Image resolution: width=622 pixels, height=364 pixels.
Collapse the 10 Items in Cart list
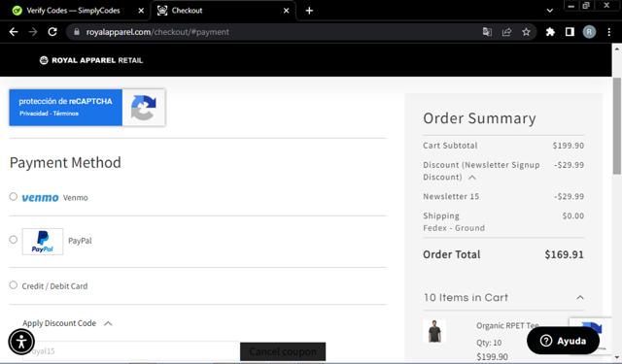(580, 297)
